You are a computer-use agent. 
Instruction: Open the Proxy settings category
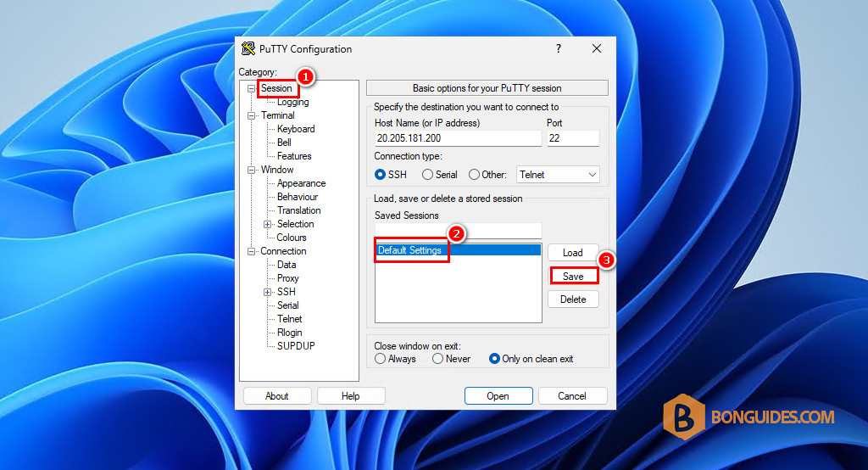288,278
